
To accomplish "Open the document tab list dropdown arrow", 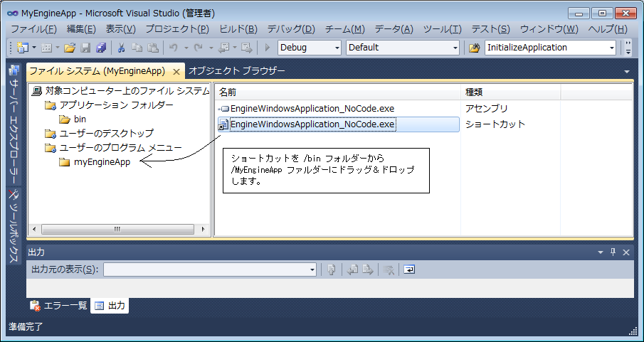I will pos(627,72).
